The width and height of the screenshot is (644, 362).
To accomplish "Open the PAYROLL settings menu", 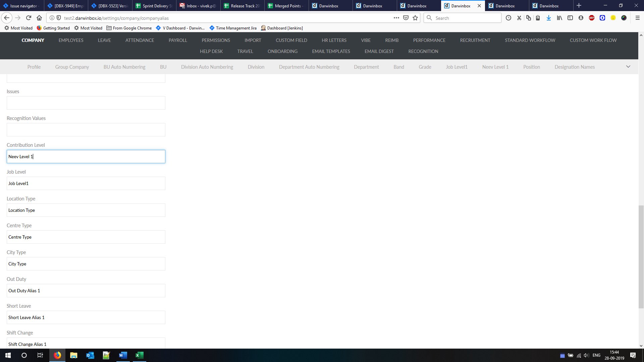I will pyautogui.click(x=178, y=40).
